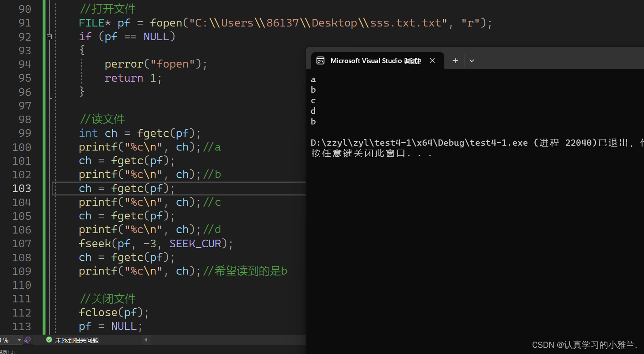Click the "未找到相关问题" status text

pos(76,340)
